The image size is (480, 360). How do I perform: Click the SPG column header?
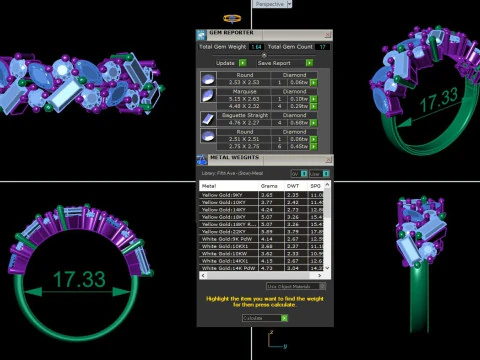(x=316, y=186)
